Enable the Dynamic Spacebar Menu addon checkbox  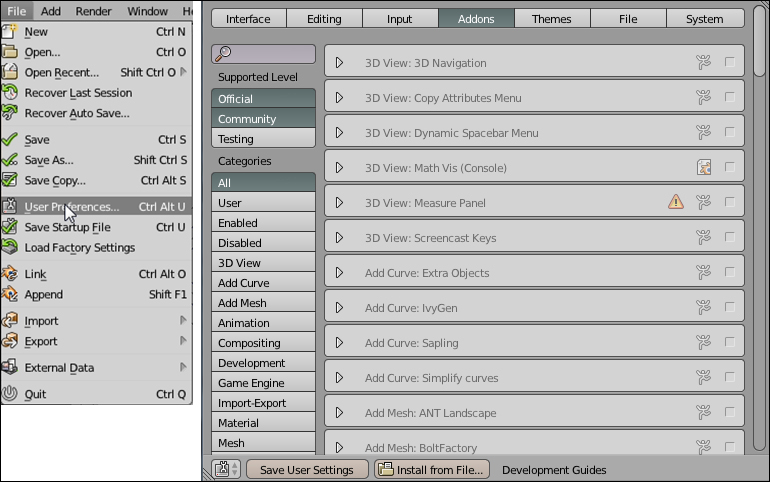pyautogui.click(x=730, y=132)
